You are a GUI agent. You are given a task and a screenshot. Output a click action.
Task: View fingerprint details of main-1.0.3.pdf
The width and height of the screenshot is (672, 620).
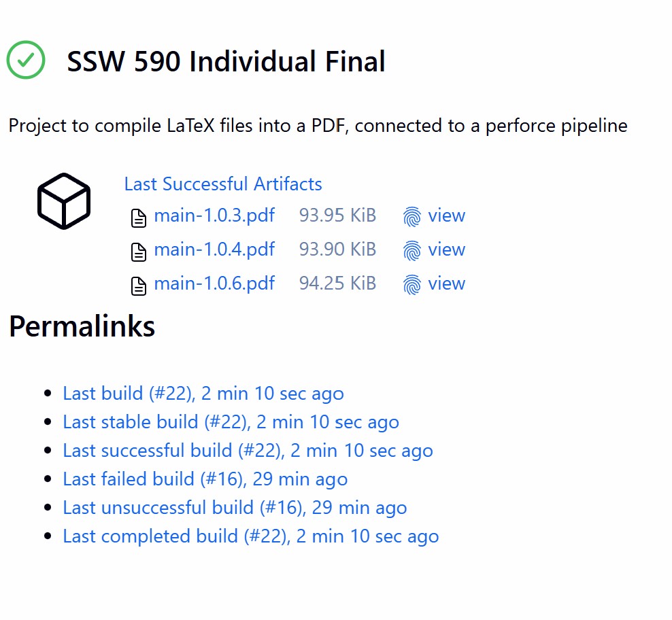pyautogui.click(x=448, y=216)
